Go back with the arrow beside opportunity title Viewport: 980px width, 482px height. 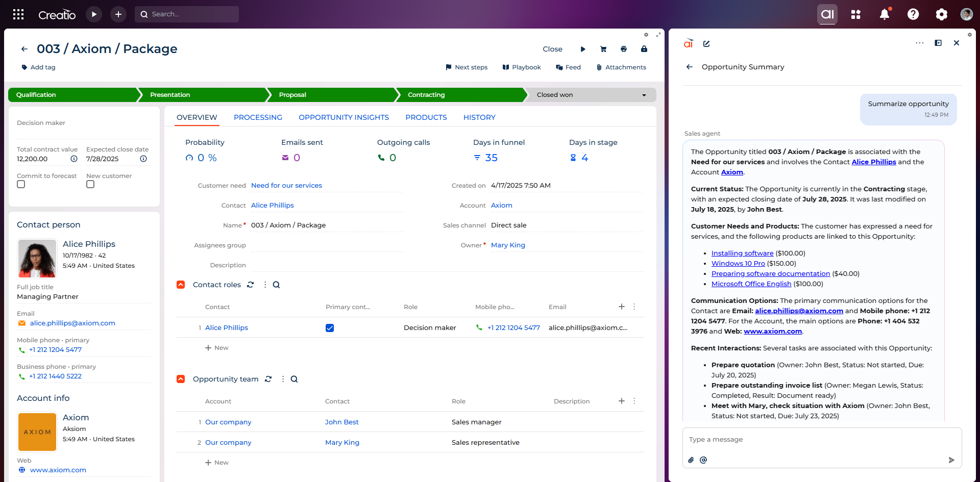(x=24, y=49)
